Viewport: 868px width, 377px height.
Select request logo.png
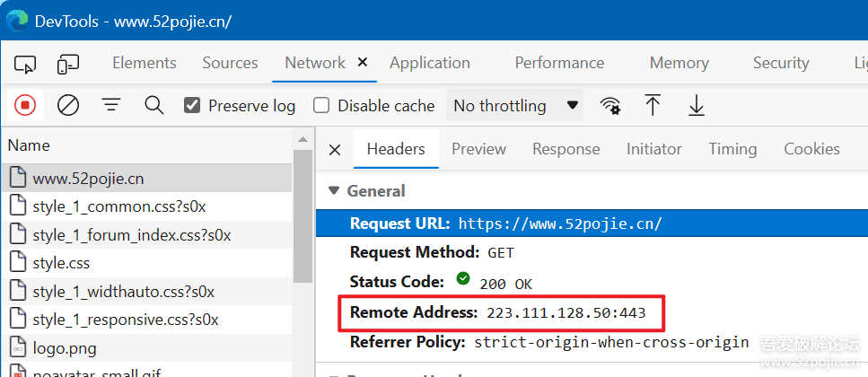pyautogui.click(x=146, y=348)
